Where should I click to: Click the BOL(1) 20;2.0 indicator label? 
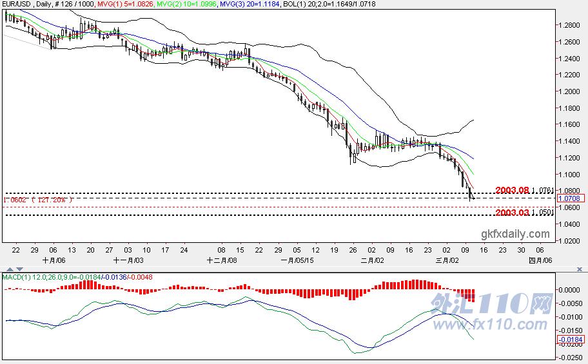[x=329, y=4]
